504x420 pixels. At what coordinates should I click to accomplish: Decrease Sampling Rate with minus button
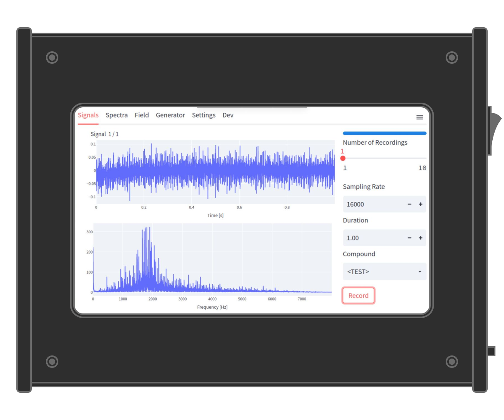pyautogui.click(x=409, y=204)
